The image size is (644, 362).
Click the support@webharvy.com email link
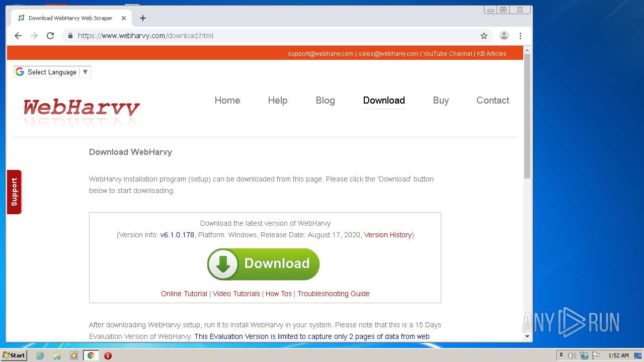pyautogui.click(x=320, y=53)
